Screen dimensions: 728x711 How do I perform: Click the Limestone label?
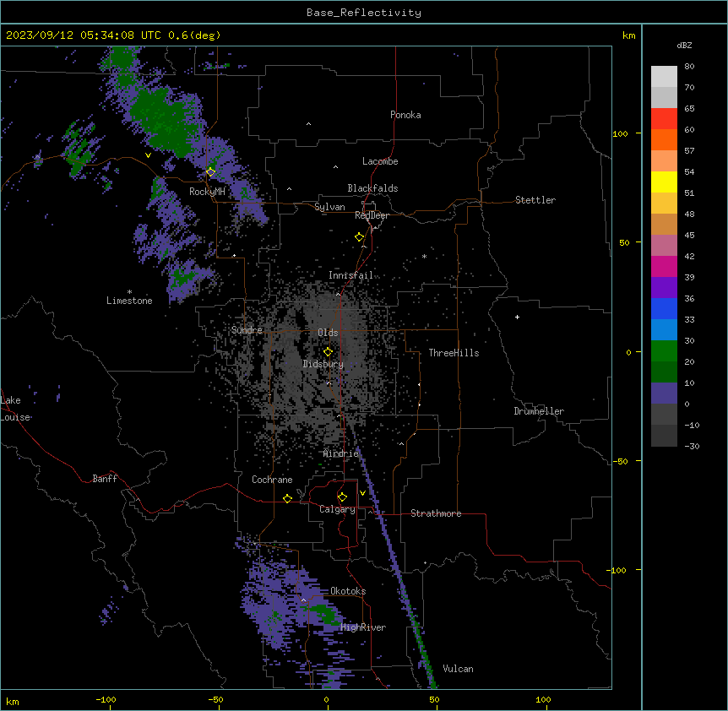tap(129, 301)
